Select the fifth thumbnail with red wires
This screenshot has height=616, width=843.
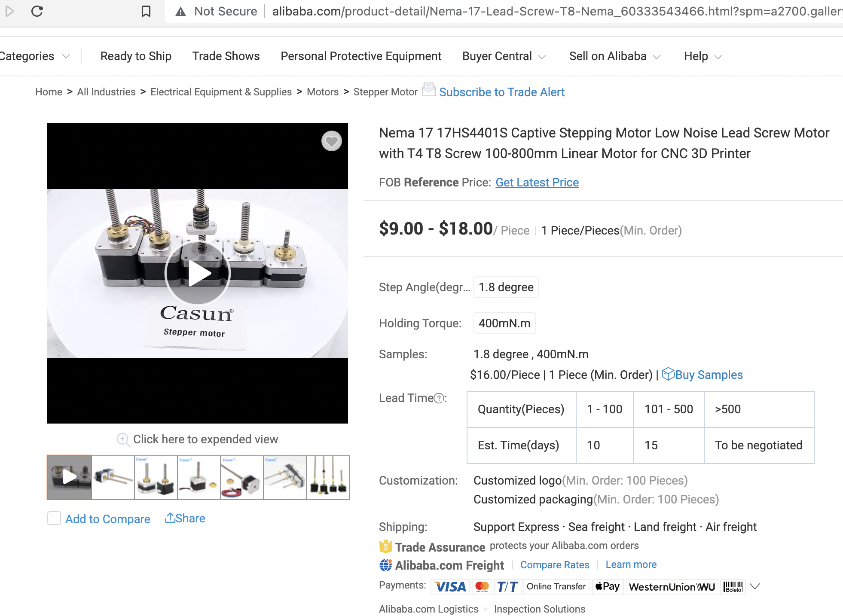pos(242,477)
